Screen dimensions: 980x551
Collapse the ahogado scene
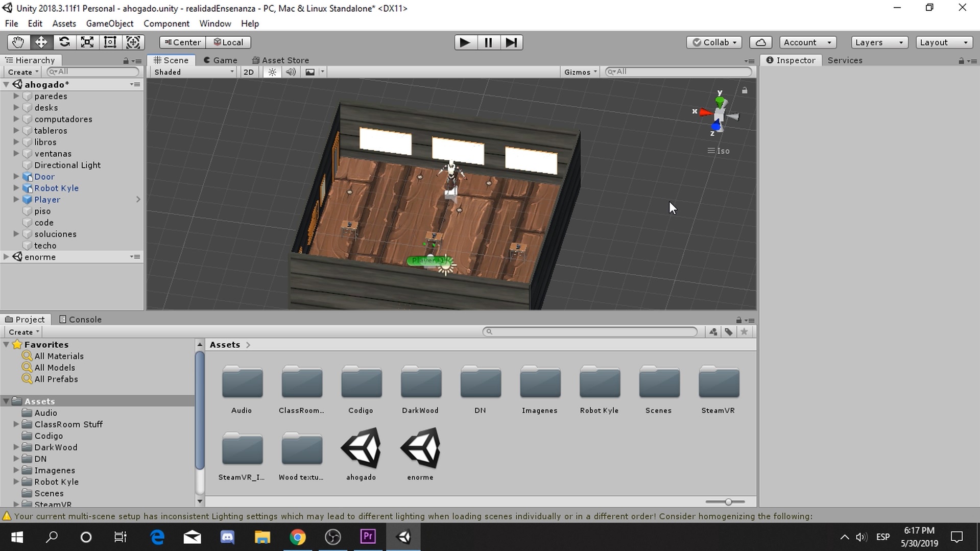(x=6, y=85)
